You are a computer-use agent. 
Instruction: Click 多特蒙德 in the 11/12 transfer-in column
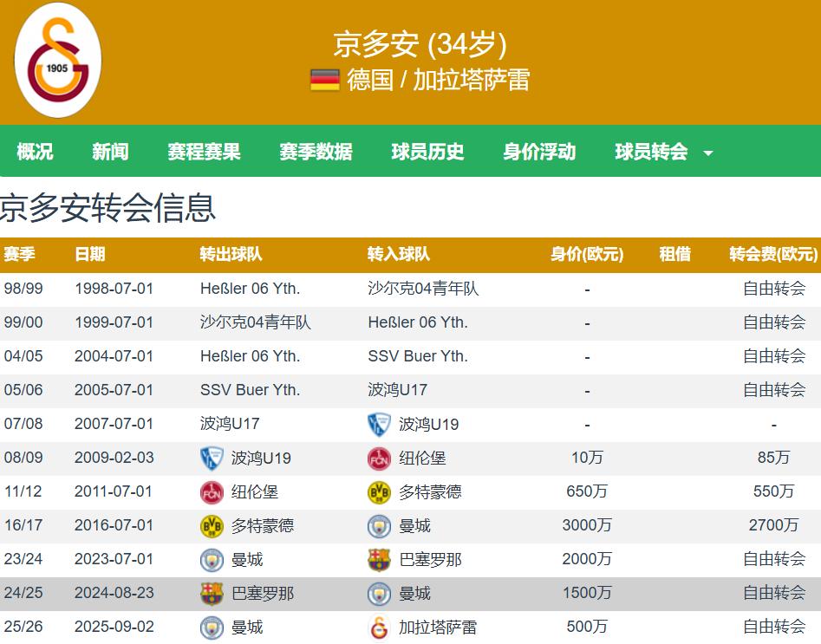coord(430,492)
